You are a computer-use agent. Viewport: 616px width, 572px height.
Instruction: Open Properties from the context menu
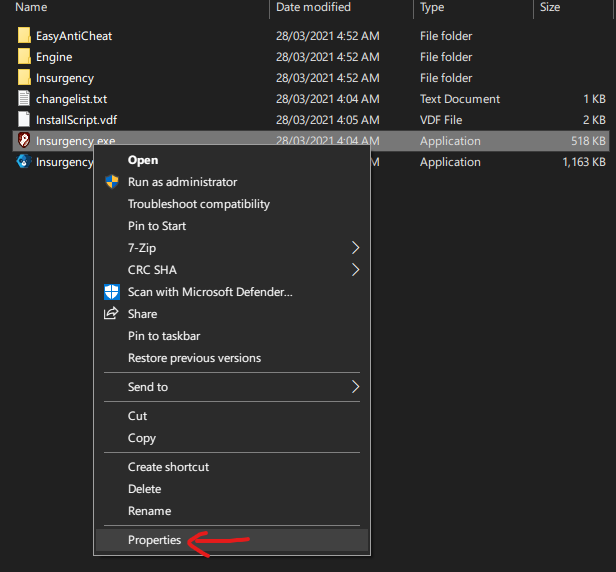pos(155,541)
